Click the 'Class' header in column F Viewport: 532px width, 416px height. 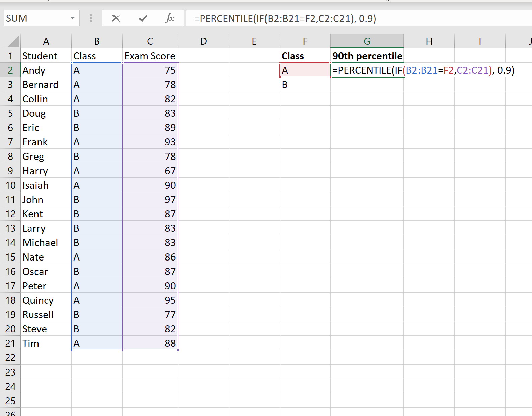(x=305, y=56)
